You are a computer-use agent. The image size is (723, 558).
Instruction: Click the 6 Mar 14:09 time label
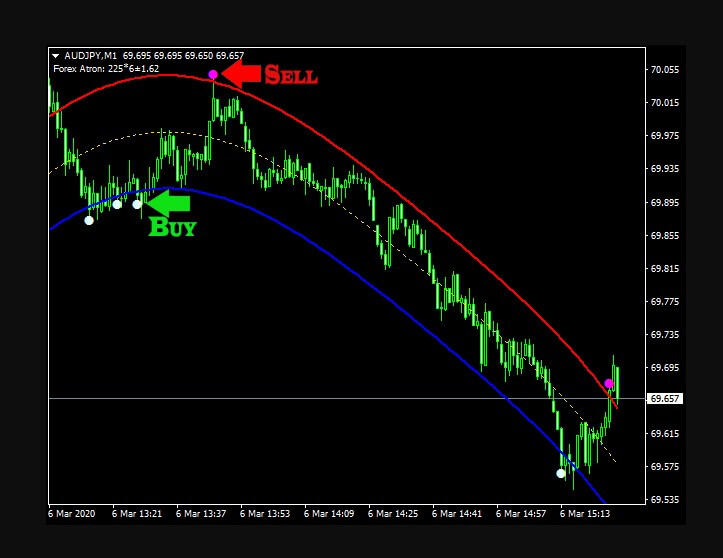point(329,514)
